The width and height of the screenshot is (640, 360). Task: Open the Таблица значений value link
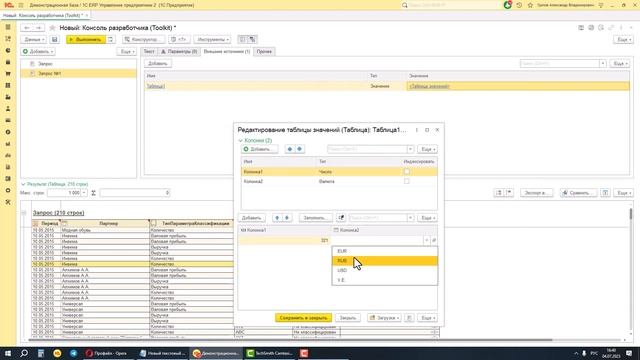pyautogui.click(x=429, y=86)
